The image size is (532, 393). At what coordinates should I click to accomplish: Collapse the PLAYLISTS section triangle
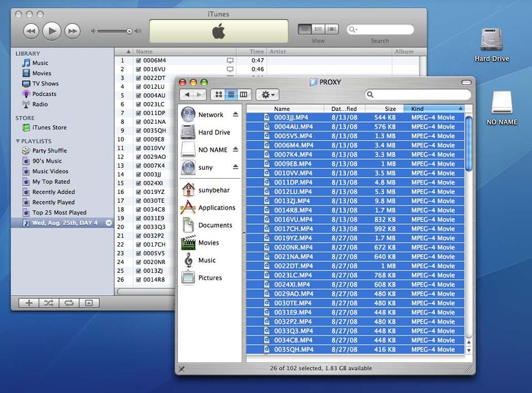[18, 141]
